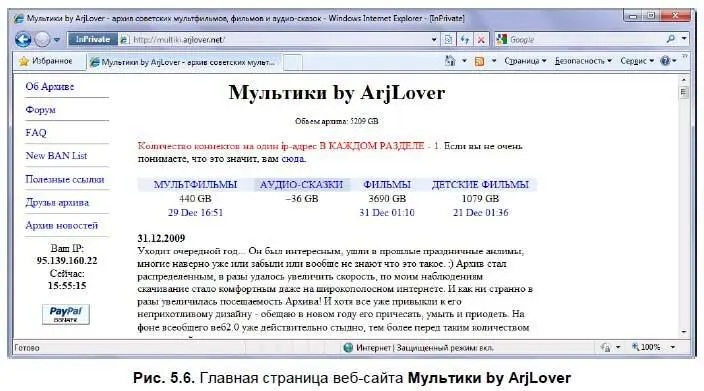Screen dimensions: 704x391
Task: Open a new blank tab
Action: click(292, 62)
